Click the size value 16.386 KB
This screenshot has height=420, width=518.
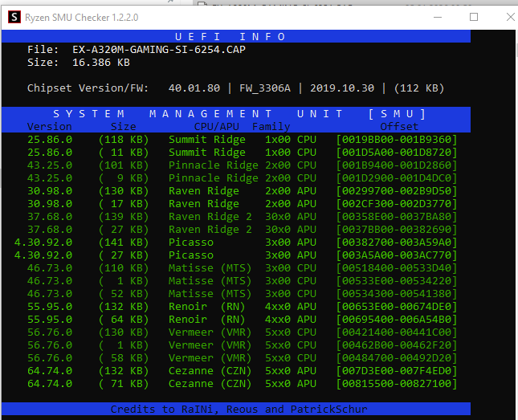(x=101, y=63)
